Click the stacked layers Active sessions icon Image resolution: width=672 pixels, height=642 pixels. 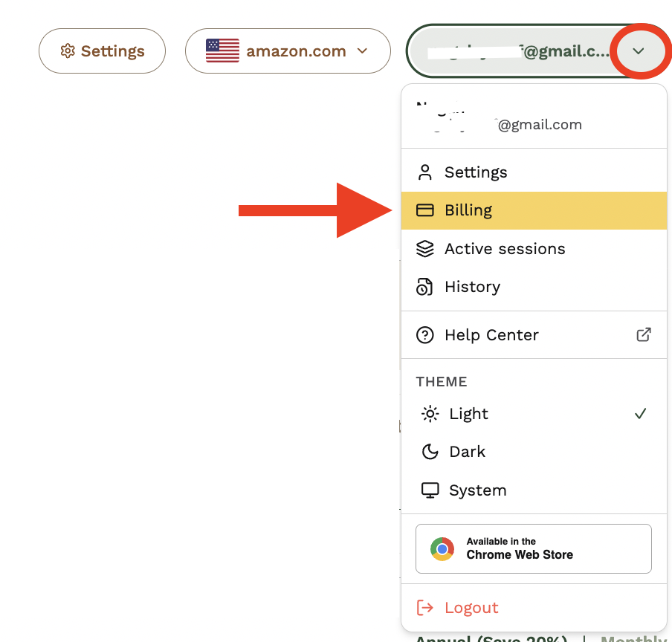click(424, 249)
